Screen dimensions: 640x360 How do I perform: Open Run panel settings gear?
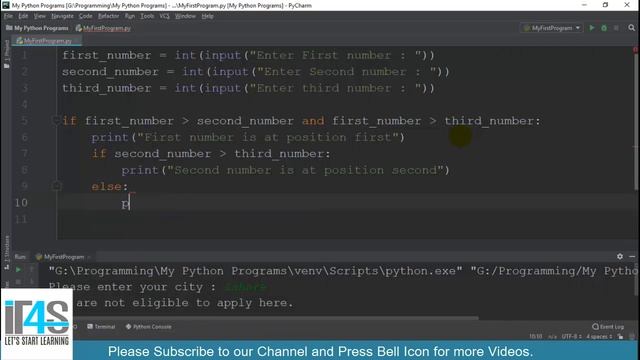click(620, 256)
